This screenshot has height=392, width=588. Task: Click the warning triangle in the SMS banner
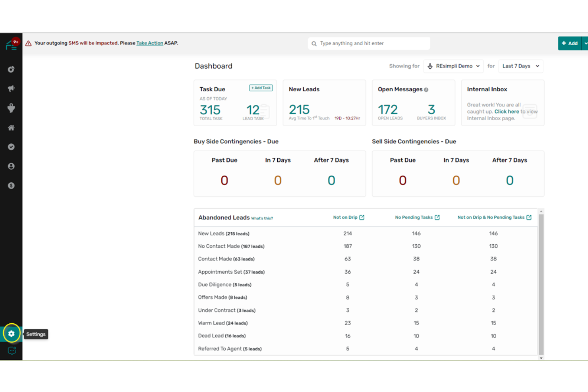[28, 43]
